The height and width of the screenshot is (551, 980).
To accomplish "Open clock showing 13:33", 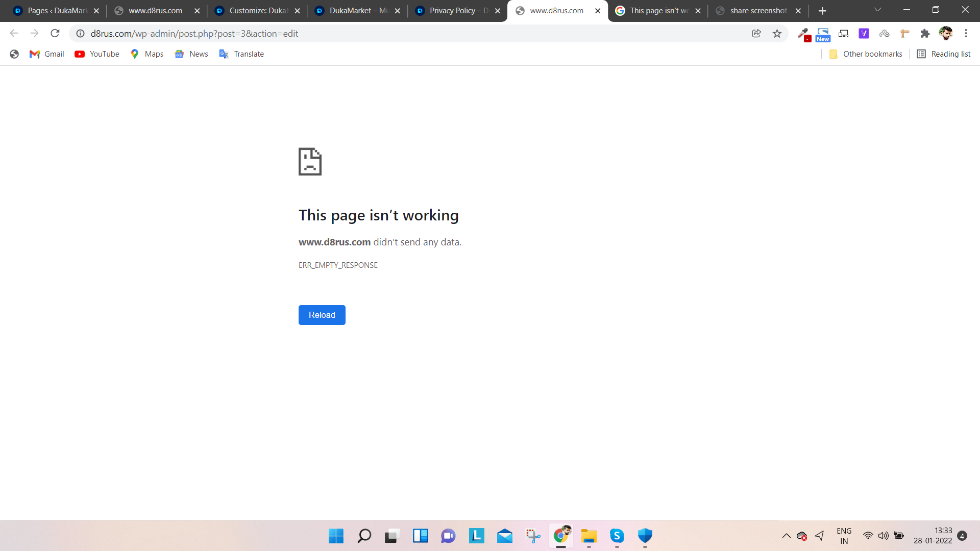I will tap(933, 536).
